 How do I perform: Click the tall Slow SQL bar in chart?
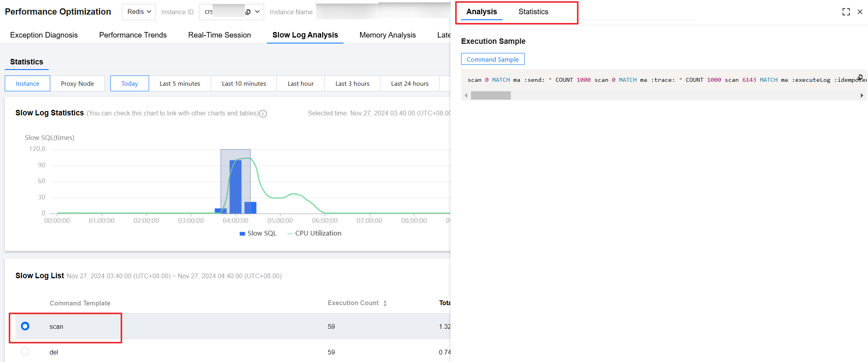[236, 187]
